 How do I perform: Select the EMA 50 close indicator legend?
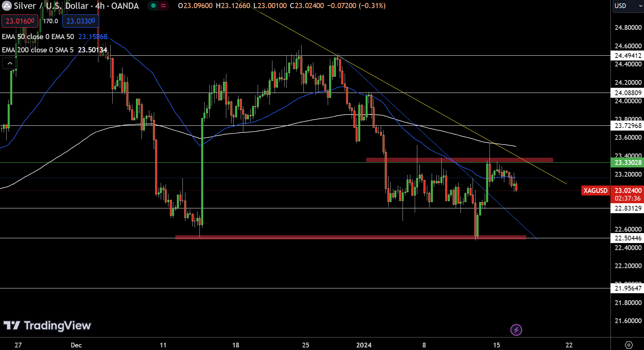(x=38, y=37)
